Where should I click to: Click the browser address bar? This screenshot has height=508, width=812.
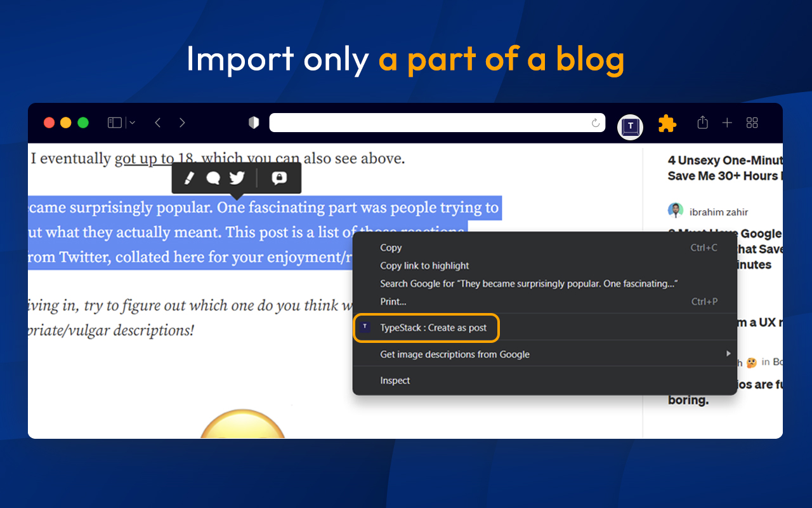437,123
